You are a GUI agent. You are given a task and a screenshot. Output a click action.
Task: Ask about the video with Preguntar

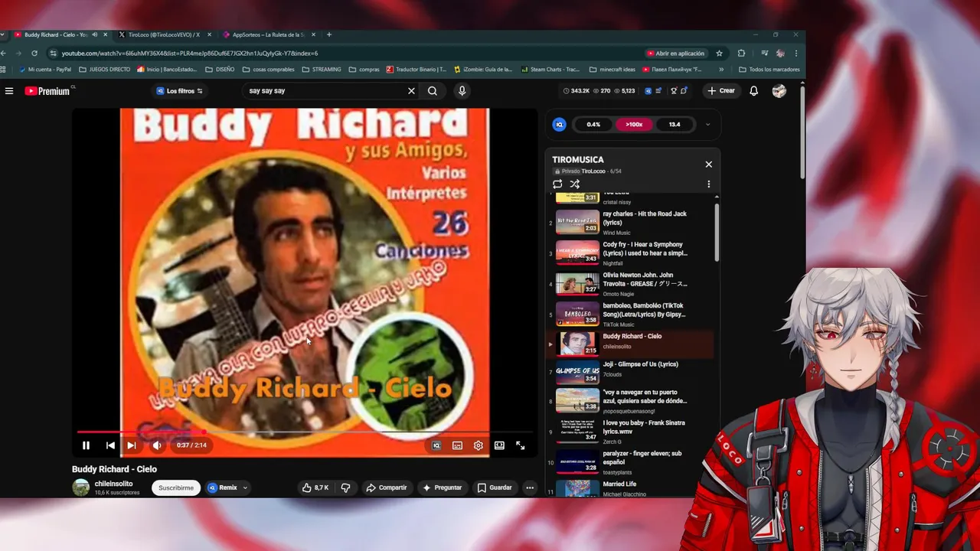click(443, 487)
